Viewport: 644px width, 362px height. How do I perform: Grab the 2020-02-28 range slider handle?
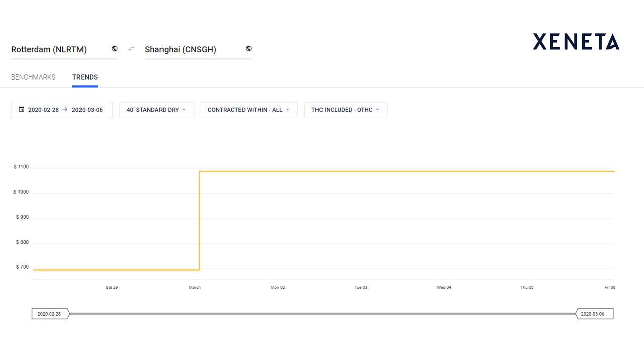coord(50,314)
